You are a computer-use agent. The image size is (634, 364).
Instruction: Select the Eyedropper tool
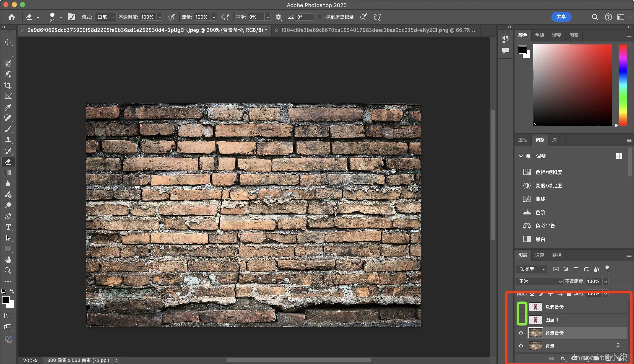click(x=8, y=107)
